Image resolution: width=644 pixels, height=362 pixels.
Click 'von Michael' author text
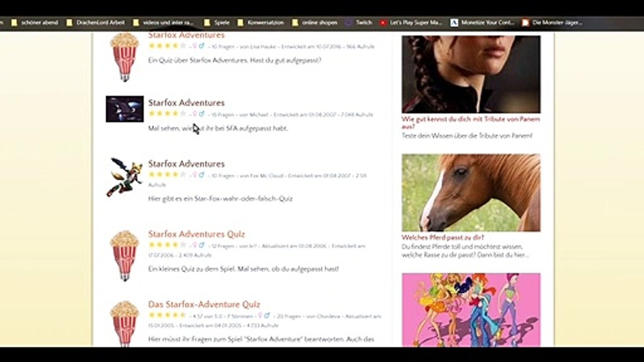pyautogui.click(x=254, y=115)
